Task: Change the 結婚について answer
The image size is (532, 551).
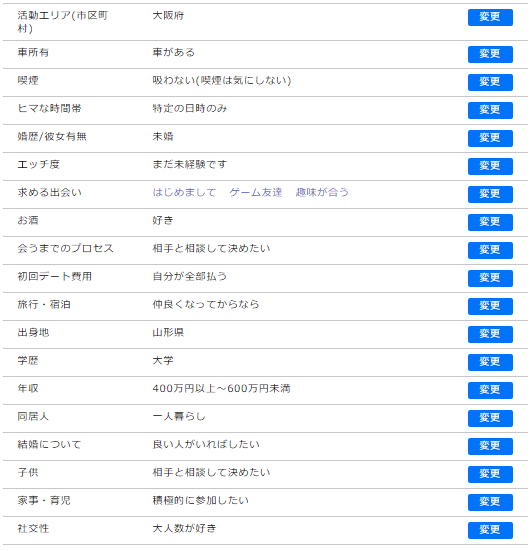Action: click(490, 446)
